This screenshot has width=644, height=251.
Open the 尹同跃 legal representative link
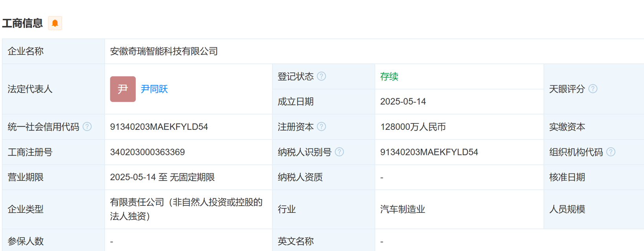[154, 89]
